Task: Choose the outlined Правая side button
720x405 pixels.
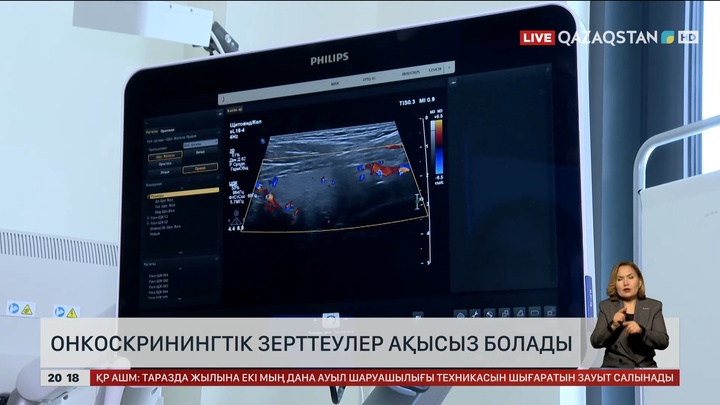Action: 200,168
